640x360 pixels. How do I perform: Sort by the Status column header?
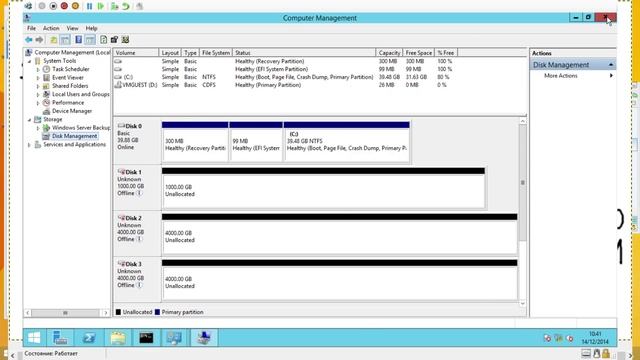point(304,53)
